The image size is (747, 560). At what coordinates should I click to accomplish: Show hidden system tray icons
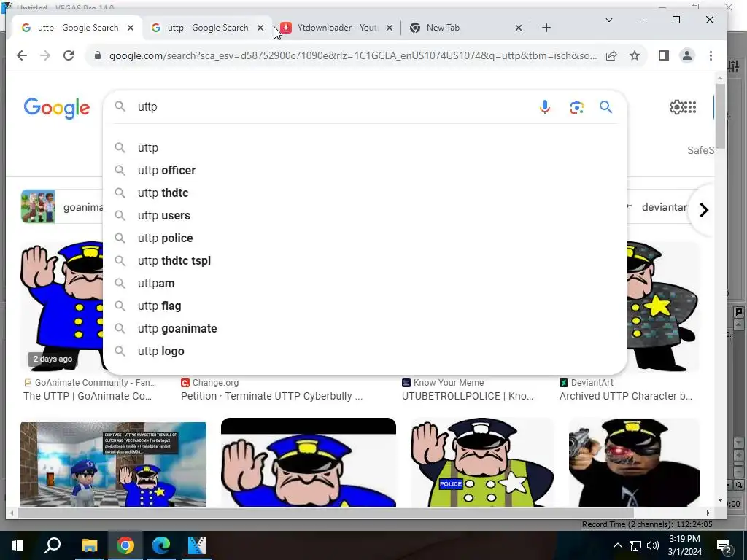click(x=617, y=545)
